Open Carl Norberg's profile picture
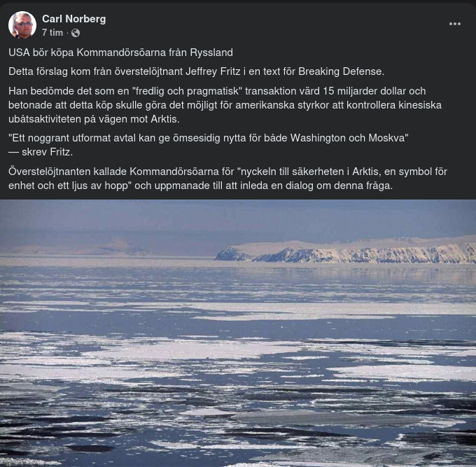 (22, 25)
